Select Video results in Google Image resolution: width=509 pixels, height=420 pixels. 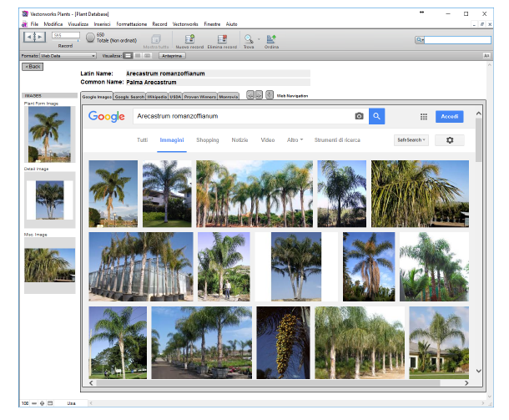268,140
